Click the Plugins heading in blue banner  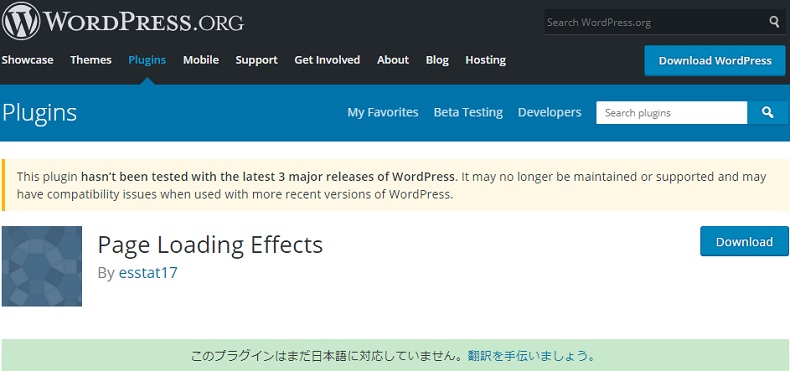point(39,113)
